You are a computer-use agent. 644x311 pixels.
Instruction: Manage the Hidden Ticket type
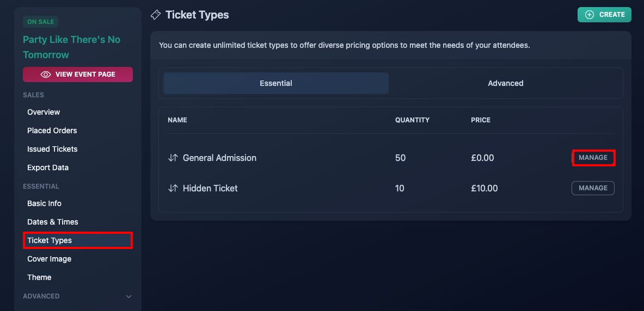point(593,188)
